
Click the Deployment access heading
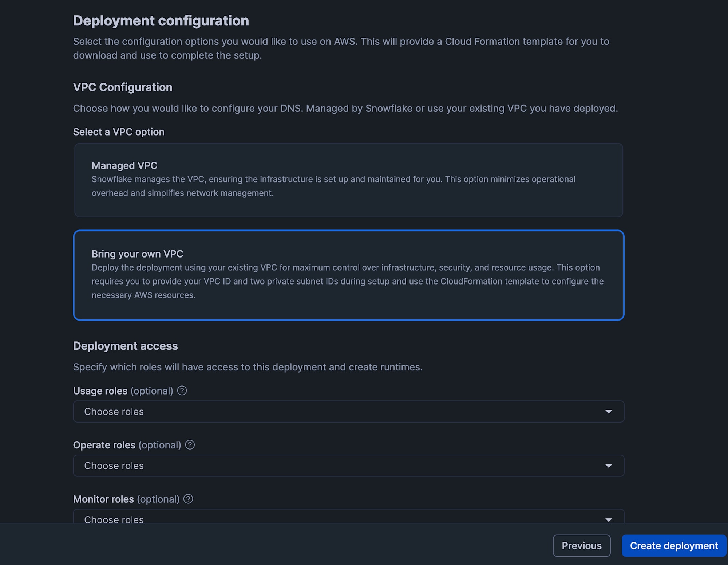pyautogui.click(x=126, y=346)
